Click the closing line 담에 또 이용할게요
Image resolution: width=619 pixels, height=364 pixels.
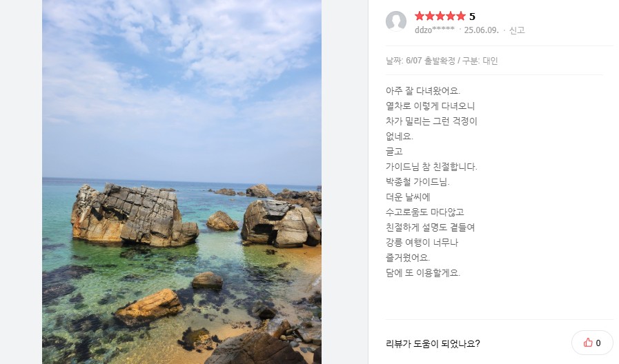[x=423, y=272]
